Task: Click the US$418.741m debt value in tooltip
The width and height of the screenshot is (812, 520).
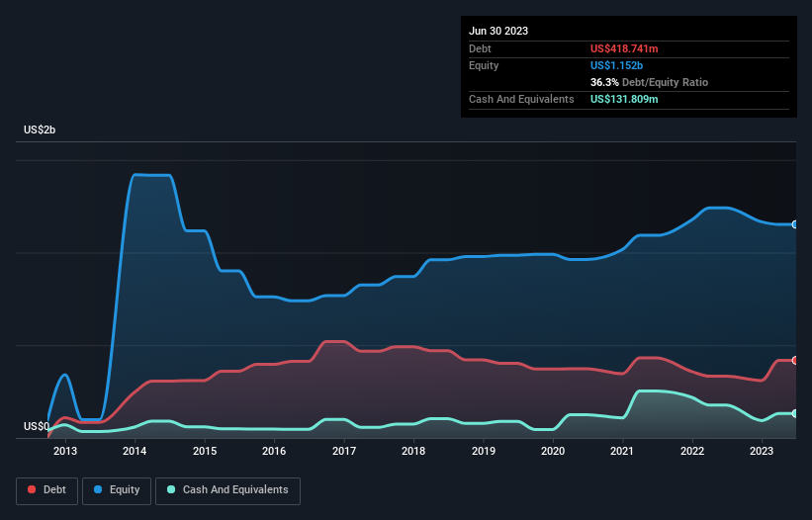Action: (x=624, y=48)
